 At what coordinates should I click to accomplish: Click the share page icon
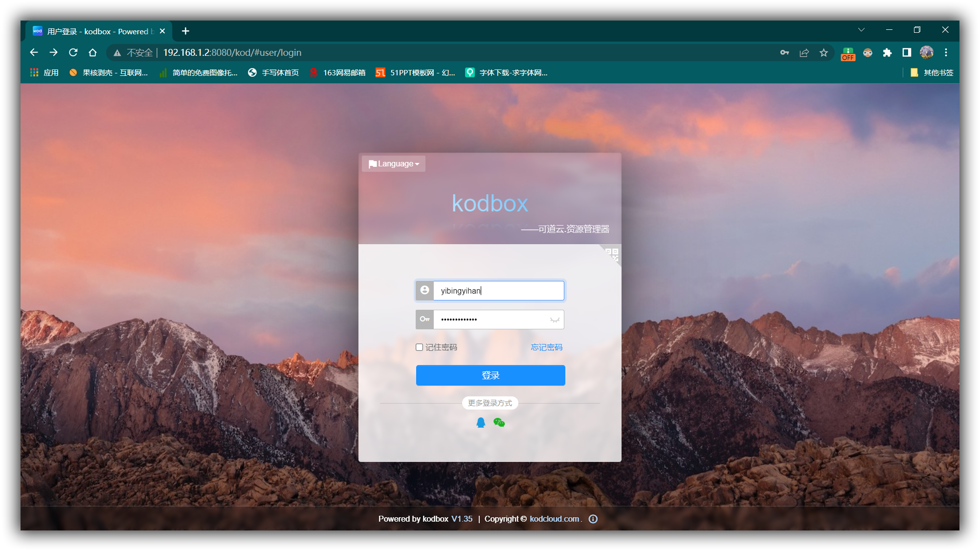804,53
